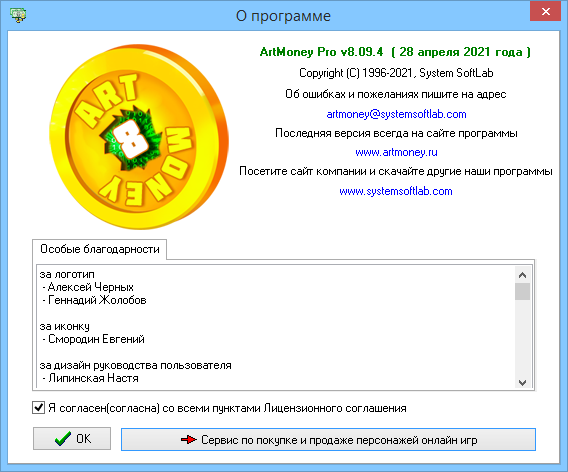
Task: Click the green checkmark icon on OK
Action: (63, 439)
